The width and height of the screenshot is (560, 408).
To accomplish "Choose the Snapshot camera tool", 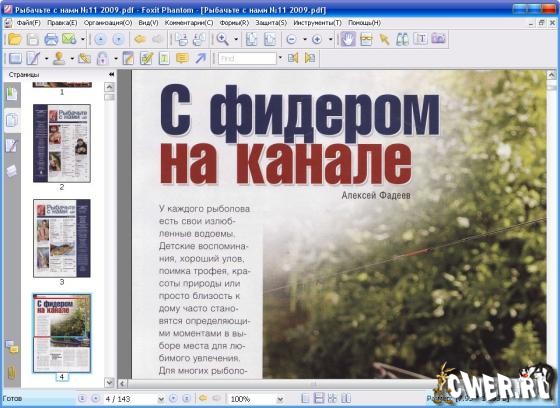I will (439, 39).
